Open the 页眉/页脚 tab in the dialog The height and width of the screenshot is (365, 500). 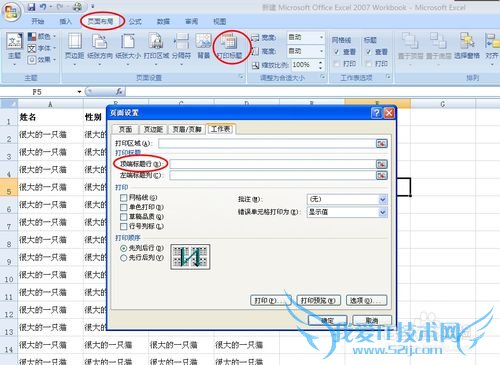pyautogui.click(x=187, y=129)
